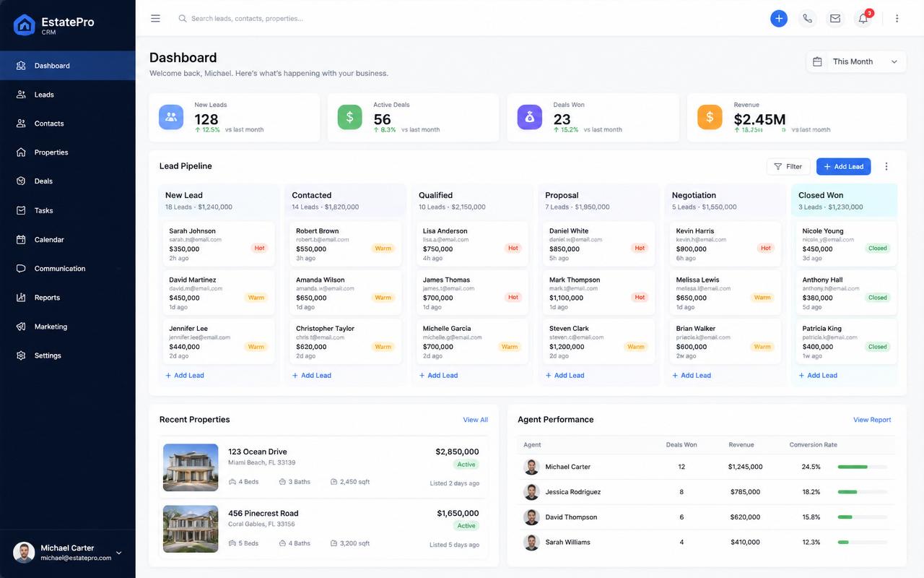Image resolution: width=924 pixels, height=578 pixels.
Task: Click the Closed tag on Patricia King
Action: pyautogui.click(x=877, y=346)
